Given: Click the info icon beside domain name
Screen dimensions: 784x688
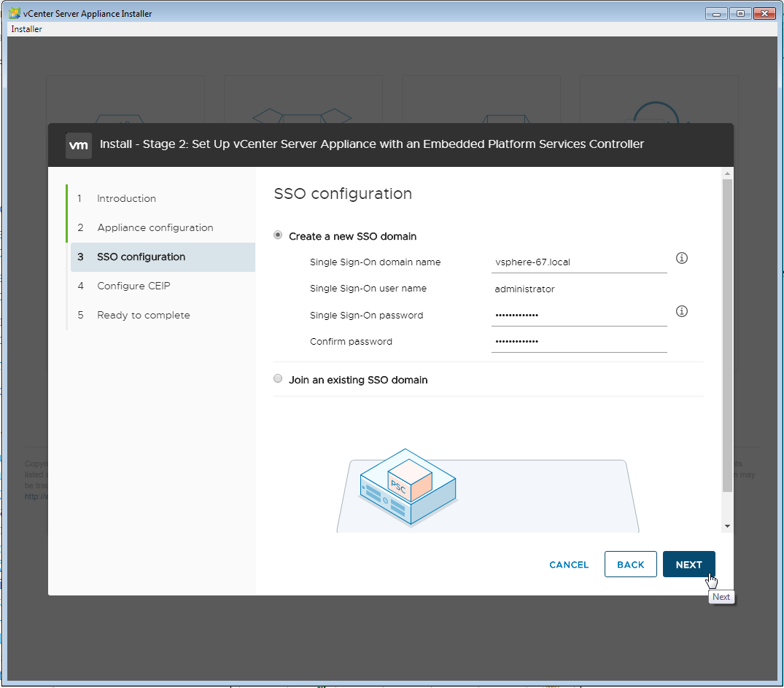Looking at the screenshot, I should click(x=682, y=259).
